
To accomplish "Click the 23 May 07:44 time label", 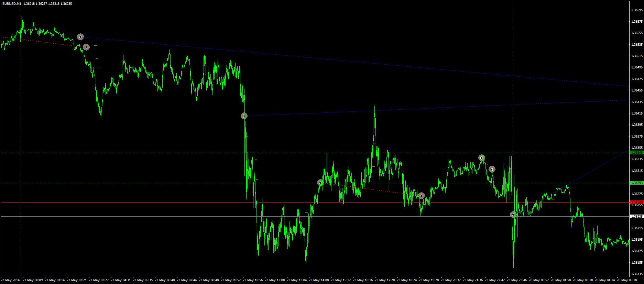I will coord(187,280).
